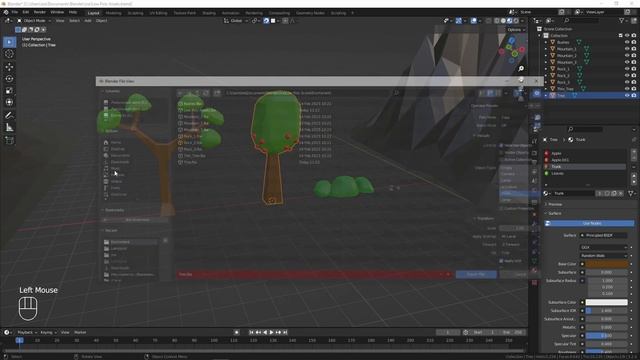Screen dimensions: 640x360
Task: Disable Mountain_2 in renders camera icon
Action: pos(634,55)
